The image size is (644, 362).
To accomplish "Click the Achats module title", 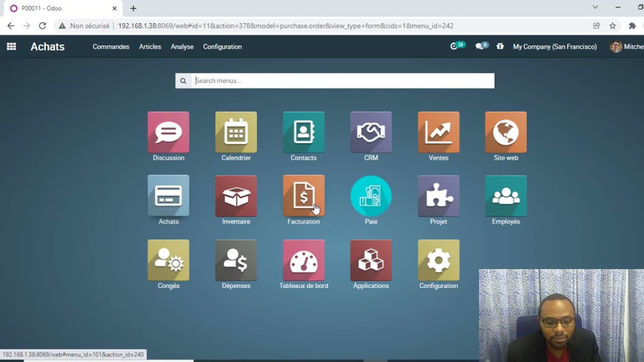I will pyautogui.click(x=47, y=47).
